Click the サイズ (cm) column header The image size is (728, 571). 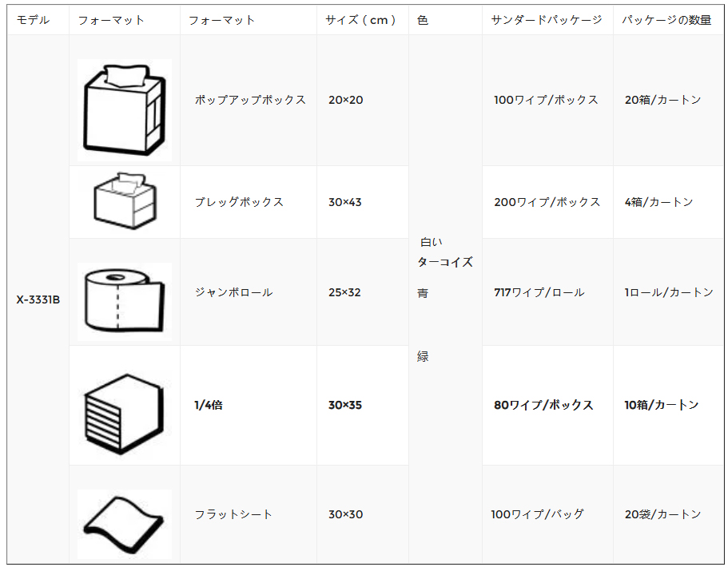coord(360,20)
